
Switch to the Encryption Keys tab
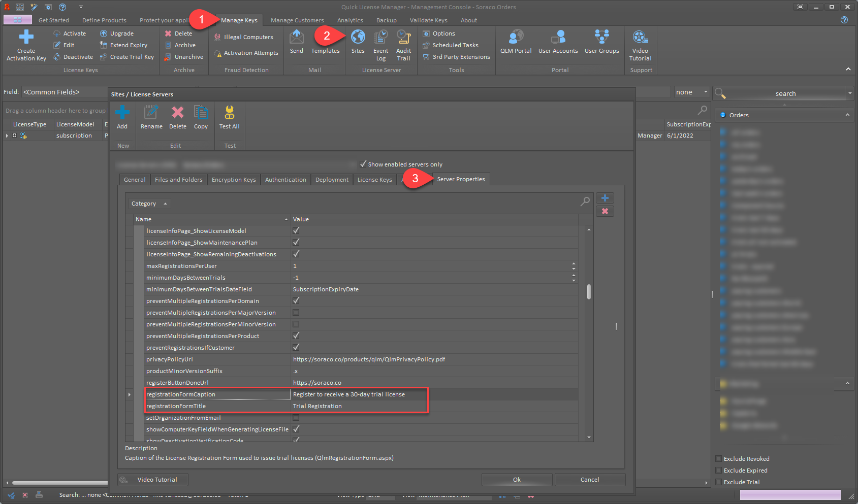coord(234,180)
